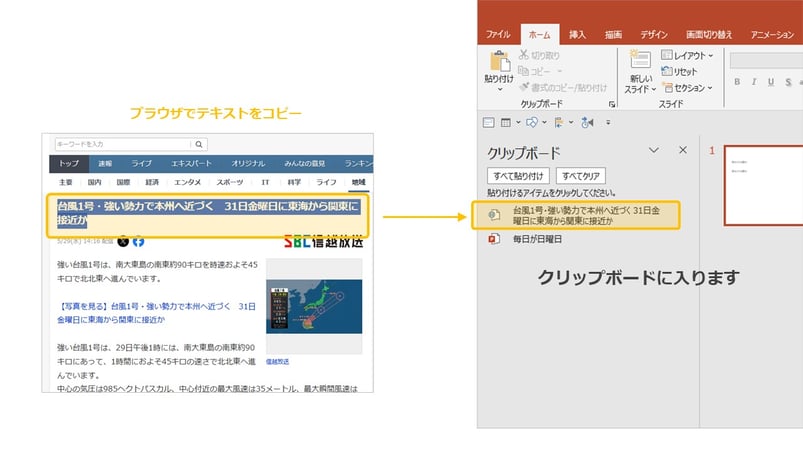Click the New Slide (新しいスライド) icon
Image resolution: width=803 pixels, height=451 pixels.
point(640,60)
